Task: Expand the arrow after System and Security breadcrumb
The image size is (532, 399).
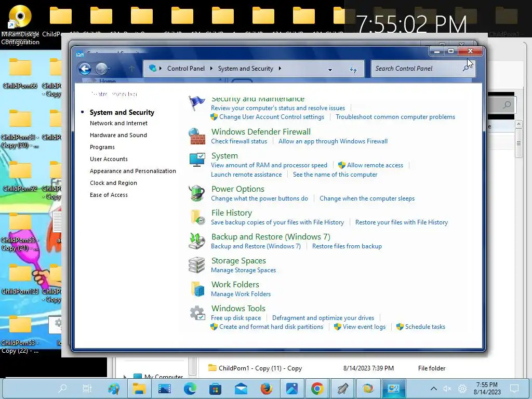Action: tap(280, 69)
